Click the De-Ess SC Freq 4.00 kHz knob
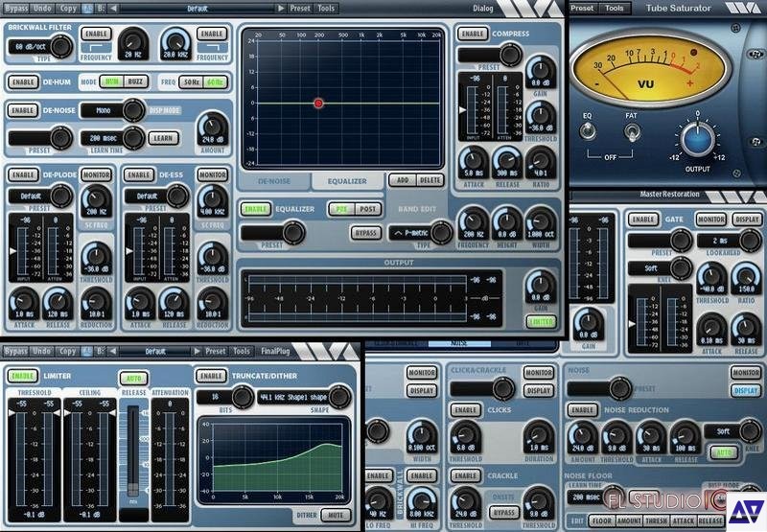 (212, 201)
